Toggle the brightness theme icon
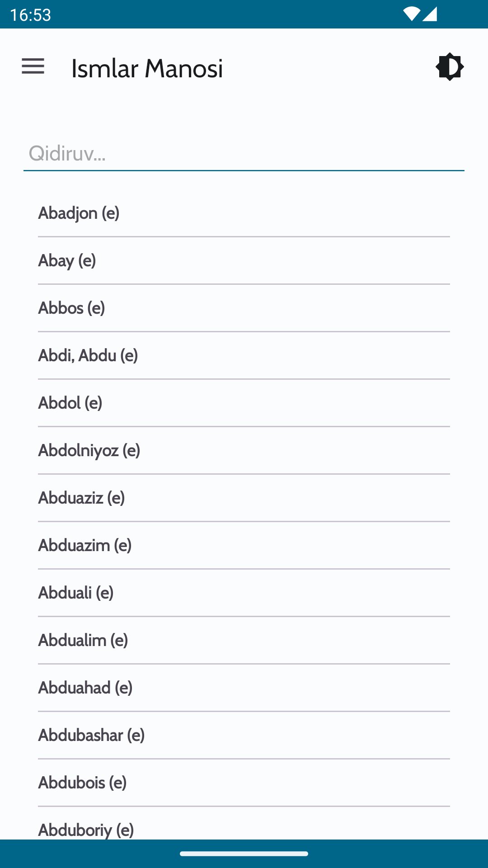Viewport: 488px width, 868px height. (x=450, y=67)
